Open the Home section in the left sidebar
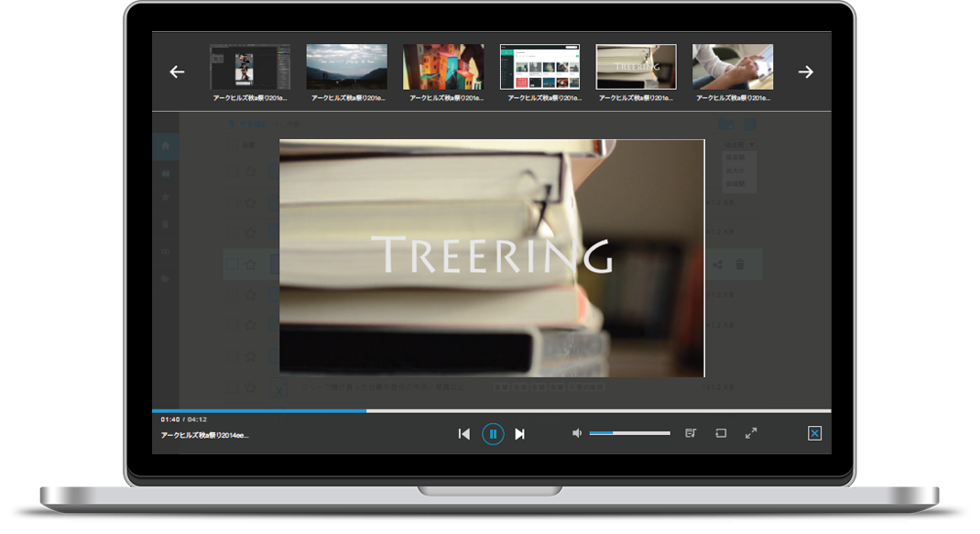 166,147
